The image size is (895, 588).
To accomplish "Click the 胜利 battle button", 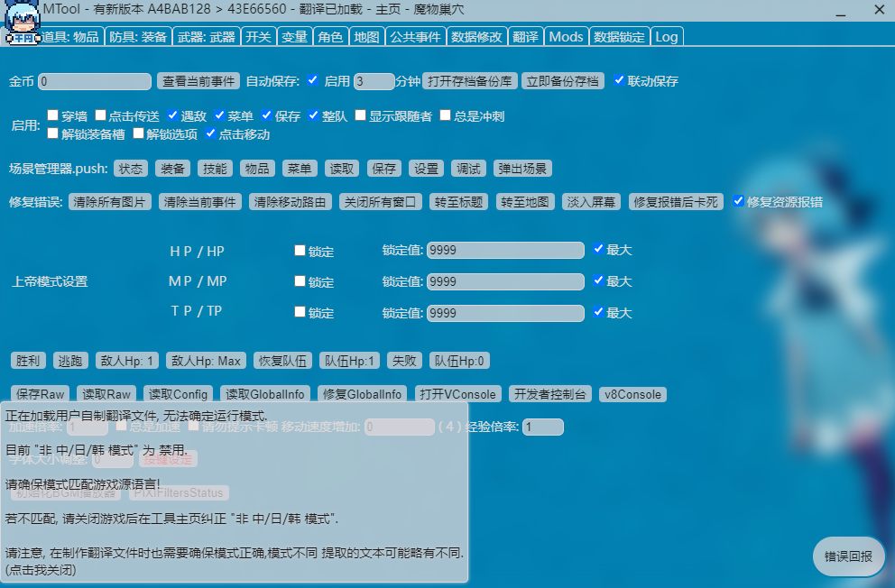I will click(28, 361).
